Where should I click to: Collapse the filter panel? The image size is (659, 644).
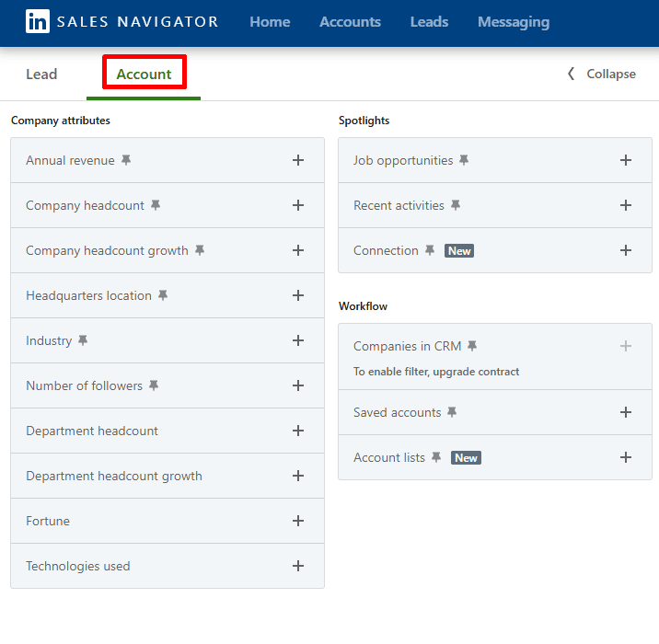(x=601, y=75)
